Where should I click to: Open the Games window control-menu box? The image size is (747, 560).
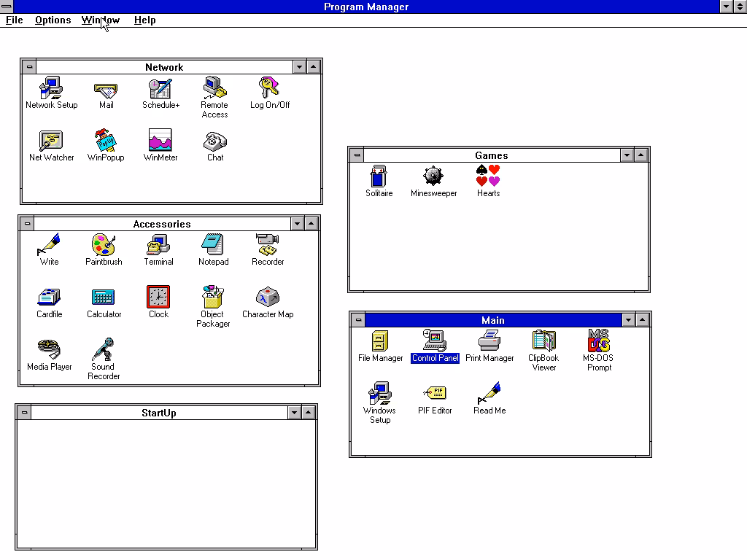tap(357, 155)
